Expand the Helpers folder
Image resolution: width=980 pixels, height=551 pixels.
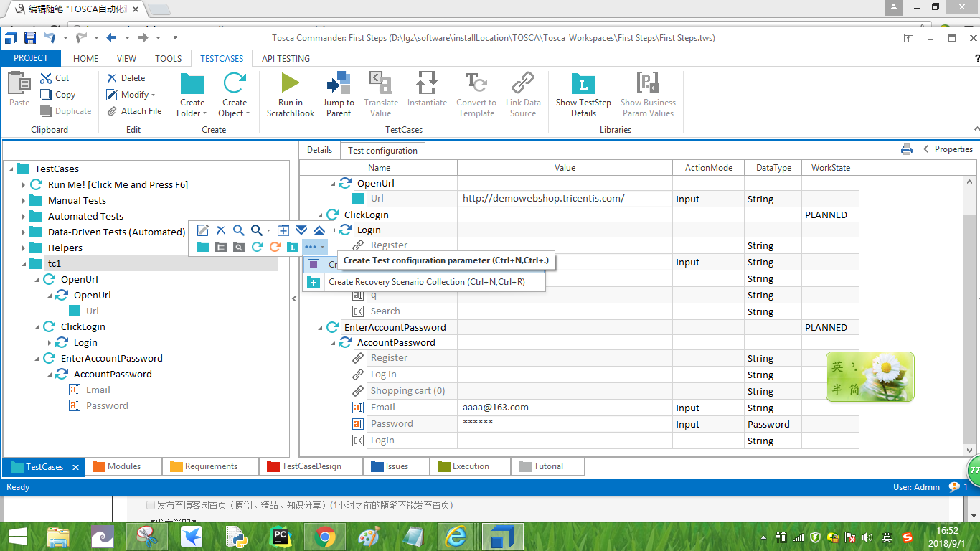23,248
